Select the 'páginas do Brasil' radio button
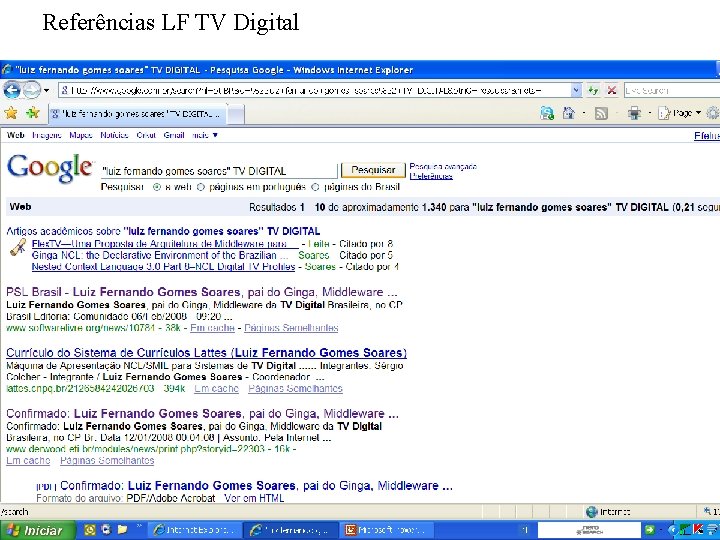720x540 pixels. pyautogui.click(x=315, y=187)
